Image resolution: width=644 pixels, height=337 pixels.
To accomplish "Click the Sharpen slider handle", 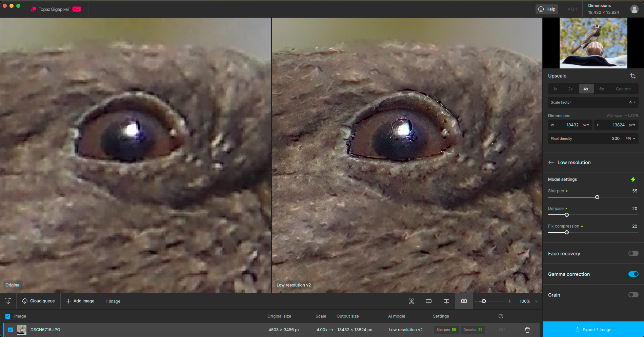I will click(597, 197).
